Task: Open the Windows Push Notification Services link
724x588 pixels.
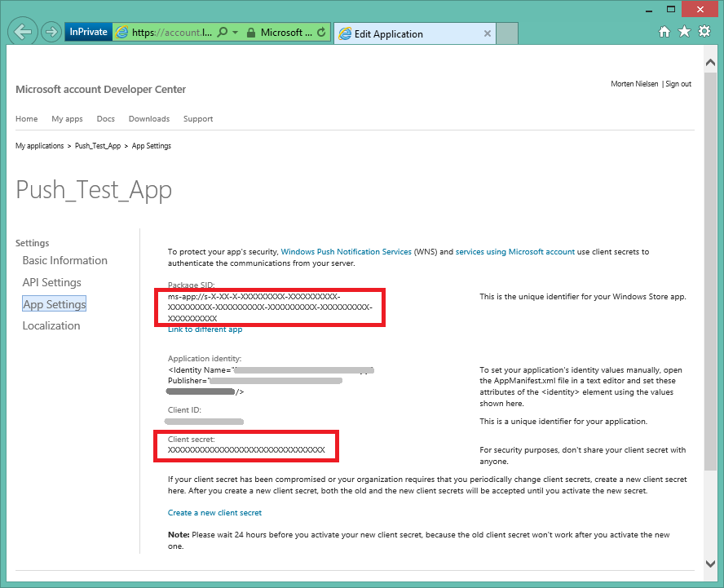Action: (347, 252)
